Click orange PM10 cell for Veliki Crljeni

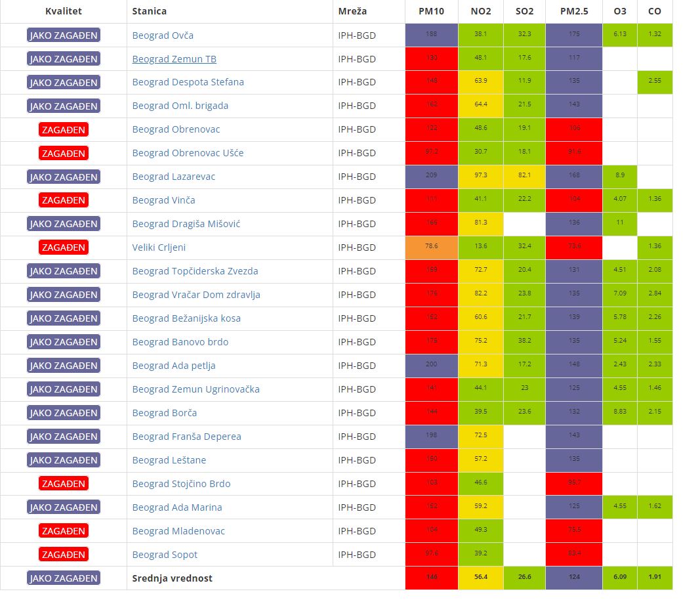431,247
